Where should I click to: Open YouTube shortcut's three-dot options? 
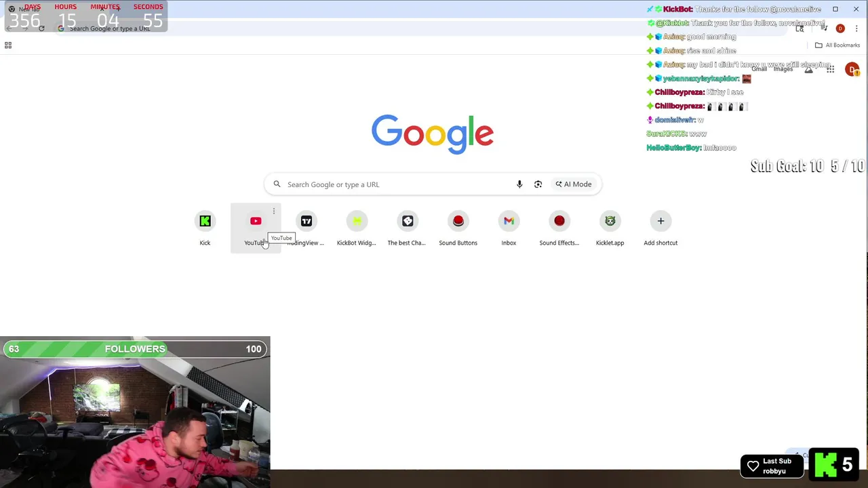(274, 211)
